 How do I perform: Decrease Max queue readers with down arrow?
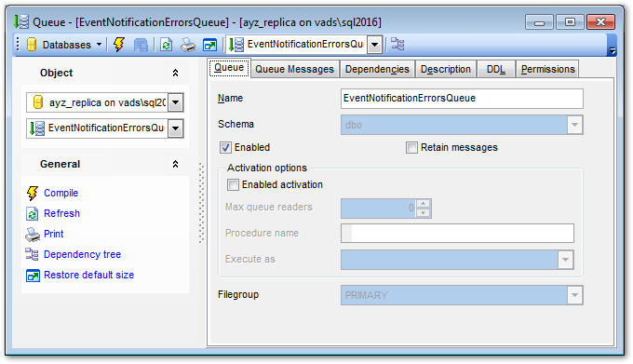click(423, 212)
